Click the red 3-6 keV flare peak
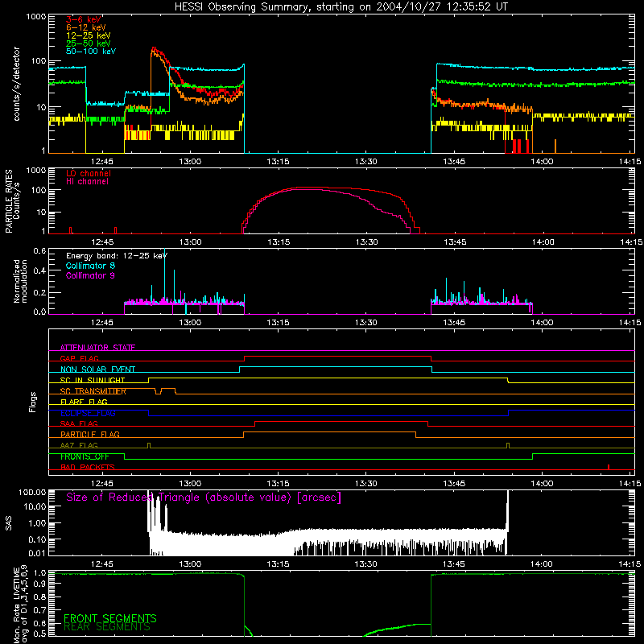 155,50
